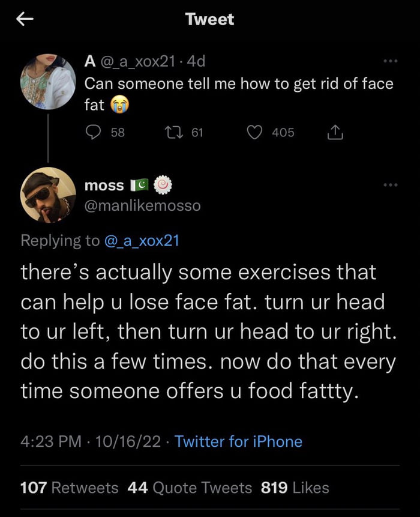Tap the 4:23 PM timestamp
The image size is (420, 517).
click(x=50, y=442)
